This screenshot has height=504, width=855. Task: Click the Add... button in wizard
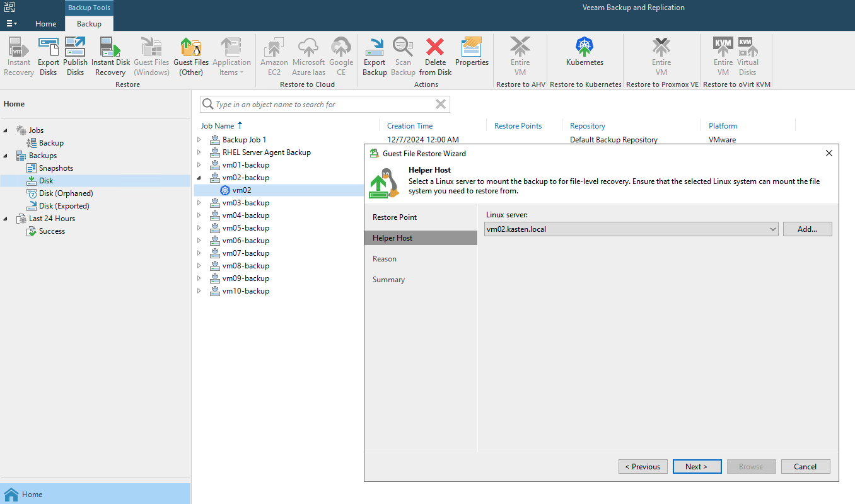click(807, 229)
